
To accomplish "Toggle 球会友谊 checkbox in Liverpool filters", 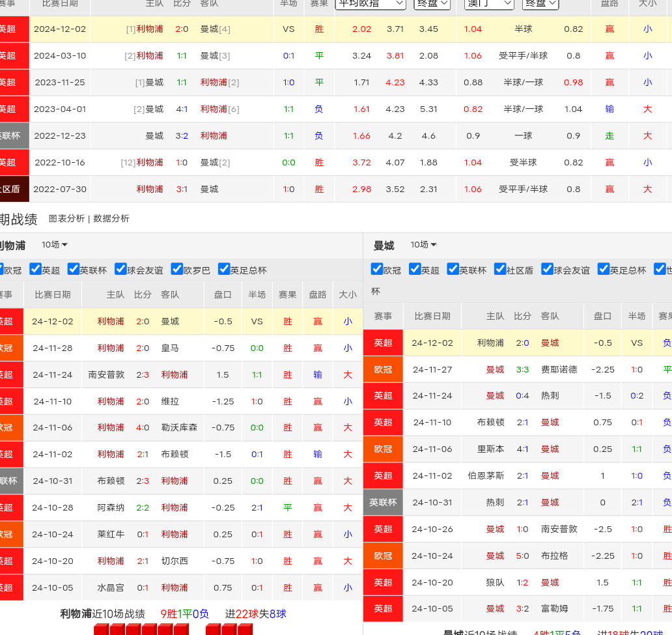I will pyautogui.click(x=121, y=269).
